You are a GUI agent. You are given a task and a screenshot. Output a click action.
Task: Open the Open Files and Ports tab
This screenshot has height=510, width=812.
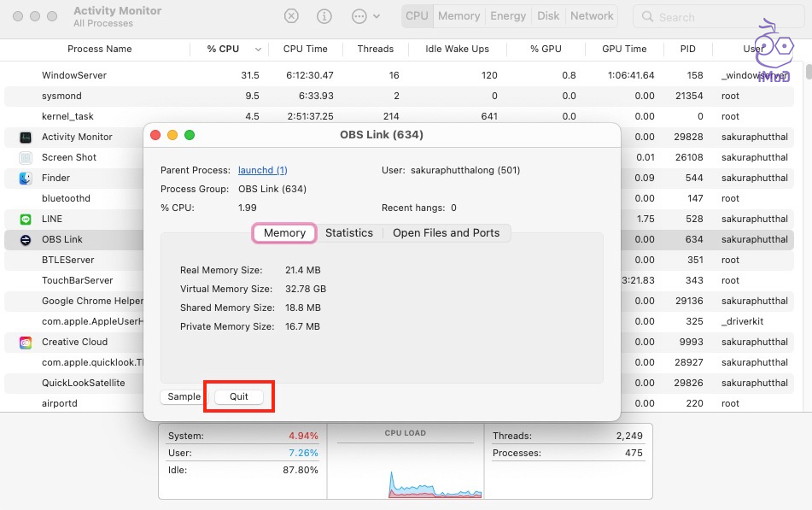pyautogui.click(x=446, y=233)
